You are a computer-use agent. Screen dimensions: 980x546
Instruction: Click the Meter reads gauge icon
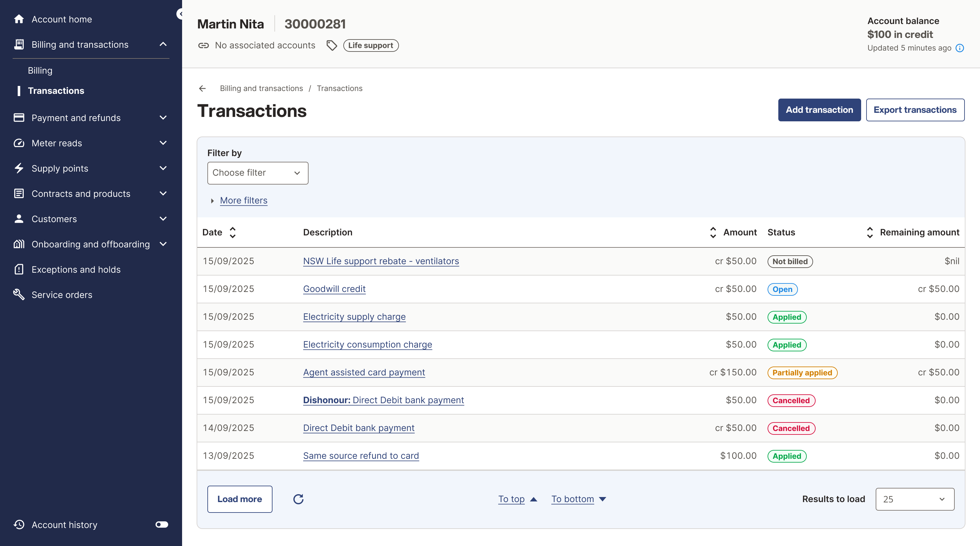[x=19, y=143]
